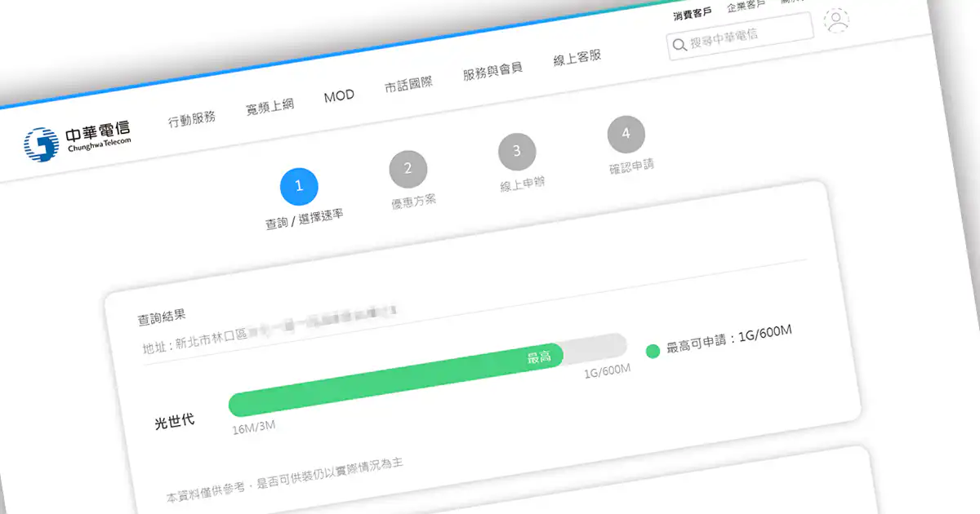Open the 市話國際 menu
The width and height of the screenshot is (980, 514).
(408, 83)
